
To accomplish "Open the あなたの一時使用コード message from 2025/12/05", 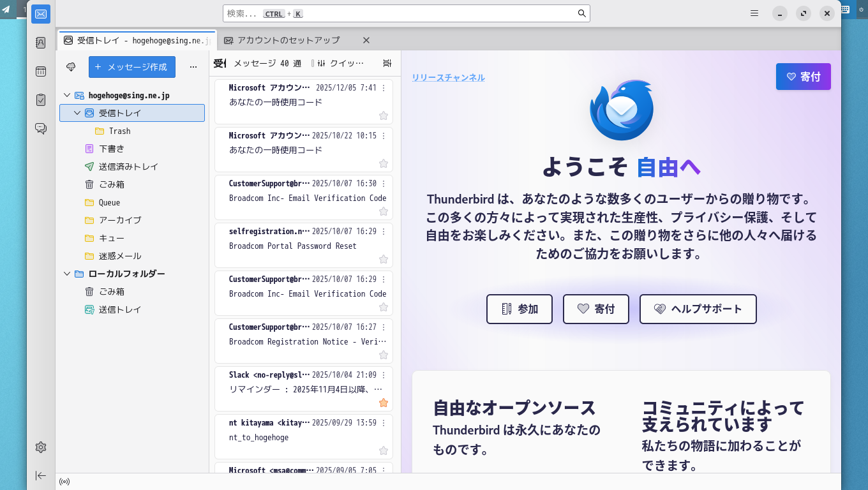I will click(304, 101).
